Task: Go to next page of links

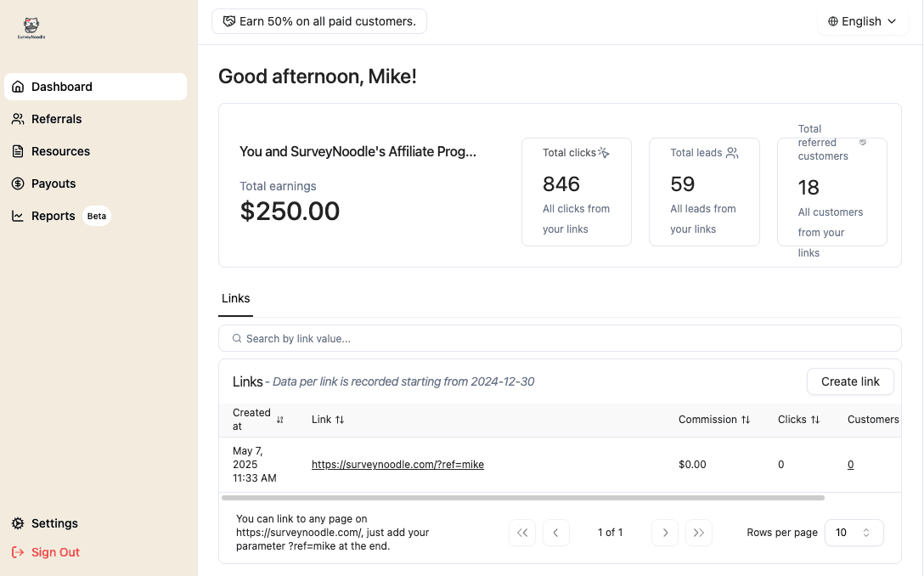Action: coord(665,533)
